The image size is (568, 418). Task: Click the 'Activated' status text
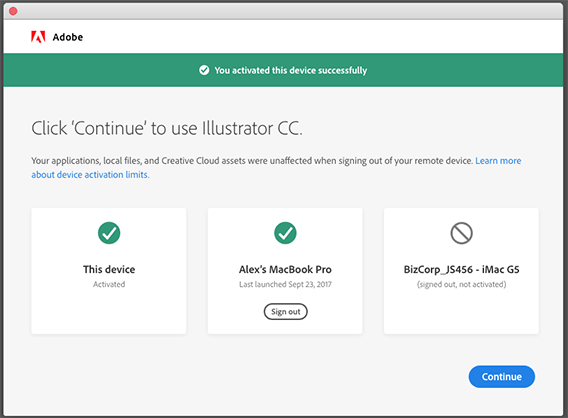point(109,284)
